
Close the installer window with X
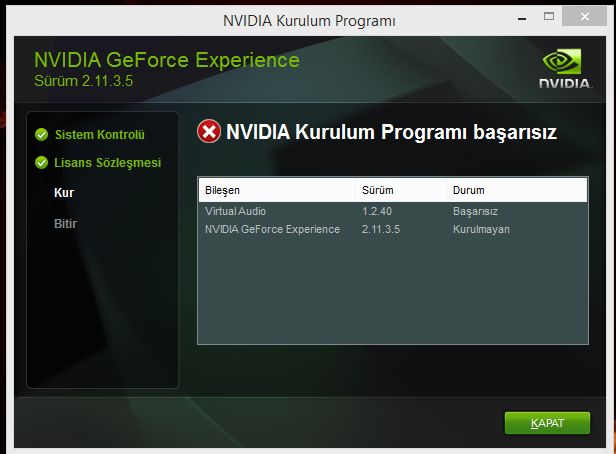pos(585,16)
